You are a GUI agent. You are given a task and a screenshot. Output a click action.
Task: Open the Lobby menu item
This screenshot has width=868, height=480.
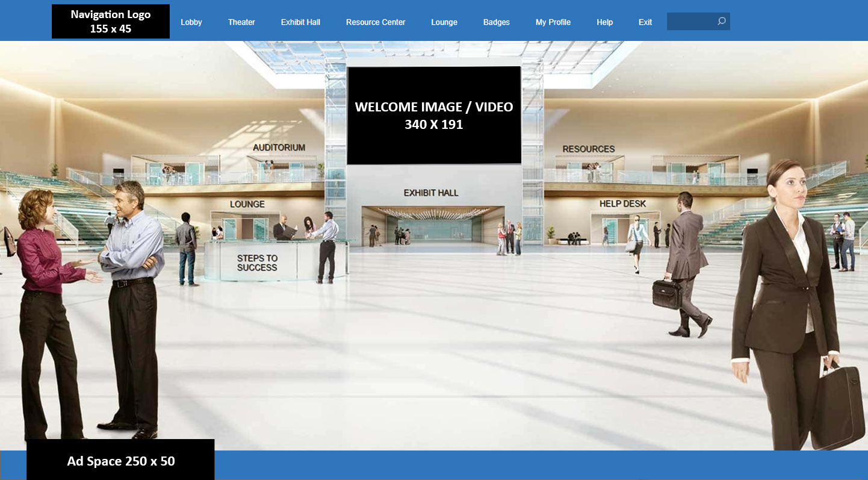pyautogui.click(x=191, y=22)
